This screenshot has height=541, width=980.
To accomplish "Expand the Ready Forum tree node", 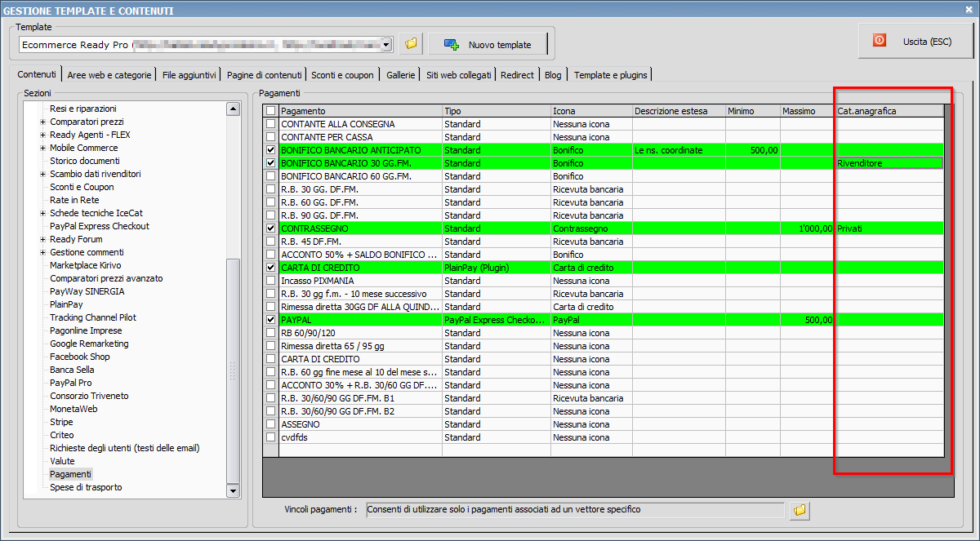I will 42,239.
